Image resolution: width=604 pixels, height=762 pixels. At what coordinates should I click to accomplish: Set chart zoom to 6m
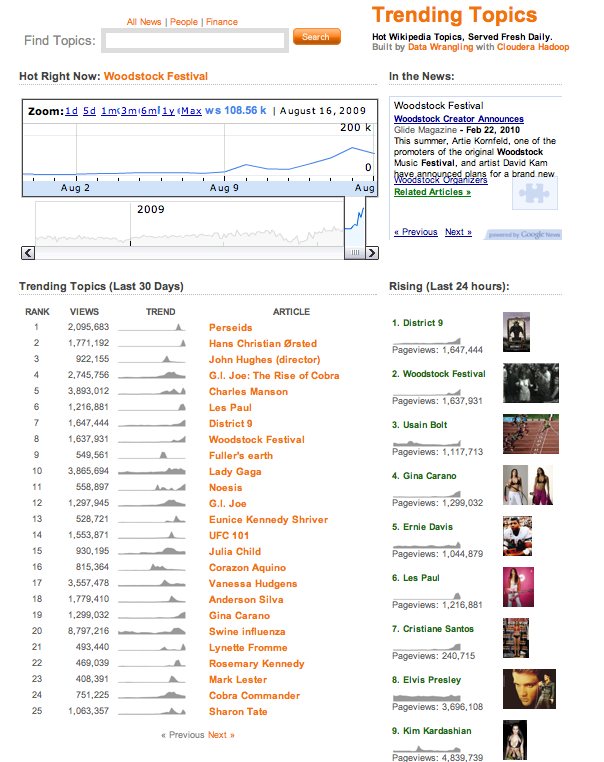149,111
